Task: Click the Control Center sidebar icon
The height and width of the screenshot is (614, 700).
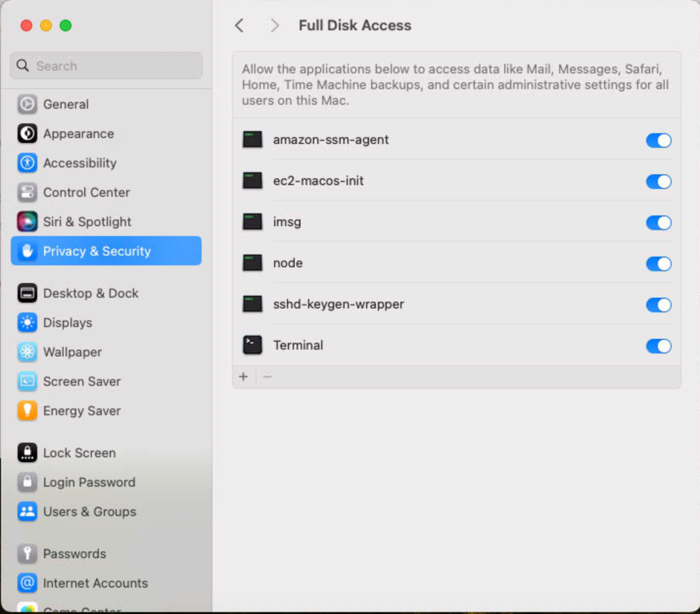Action: click(27, 192)
